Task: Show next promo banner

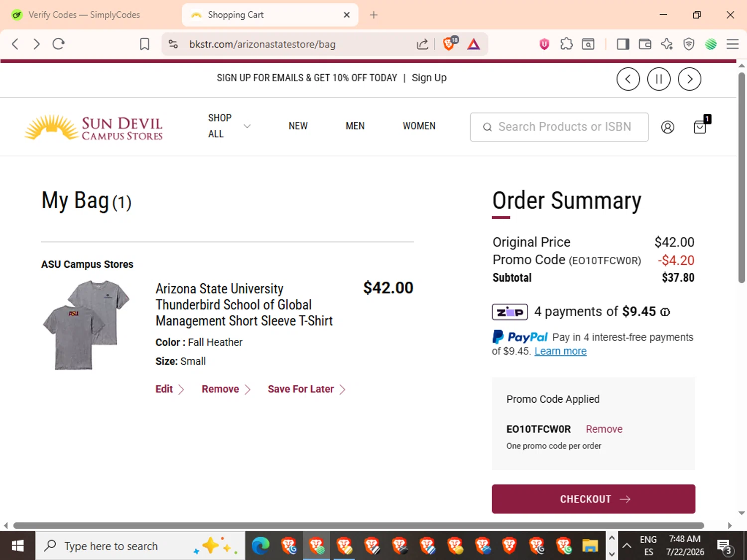Action: click(690, 79)
